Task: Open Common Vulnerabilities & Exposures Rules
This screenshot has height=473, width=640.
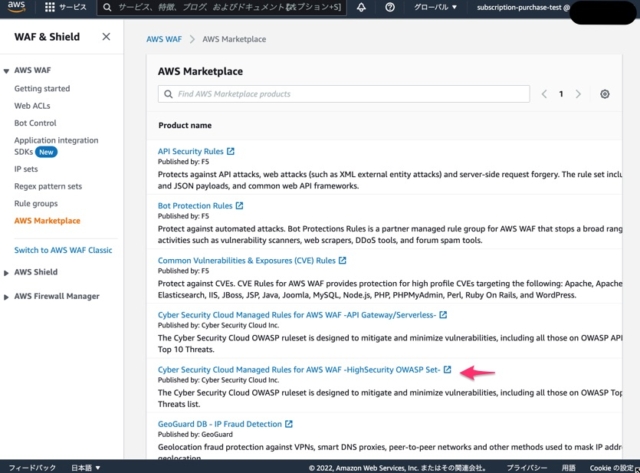Action: tap(247, 260)
